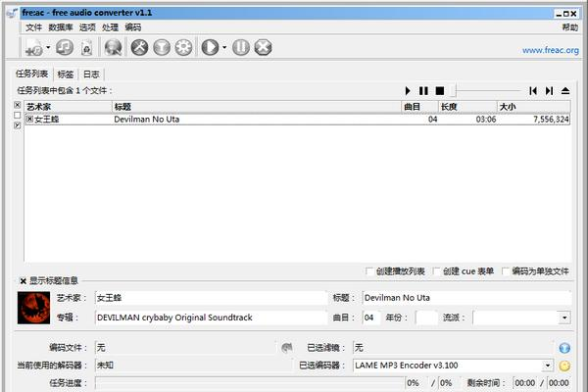This screenshot has width=588, height=392.
Task: Open the filter configuration funnel icon
Action: [x=162, y=48]
